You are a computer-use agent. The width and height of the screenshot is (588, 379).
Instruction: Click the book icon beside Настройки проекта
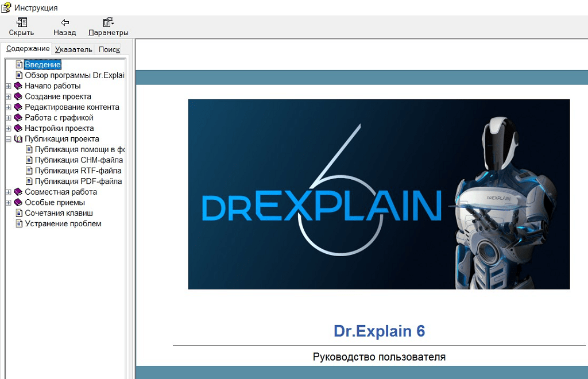18,128
